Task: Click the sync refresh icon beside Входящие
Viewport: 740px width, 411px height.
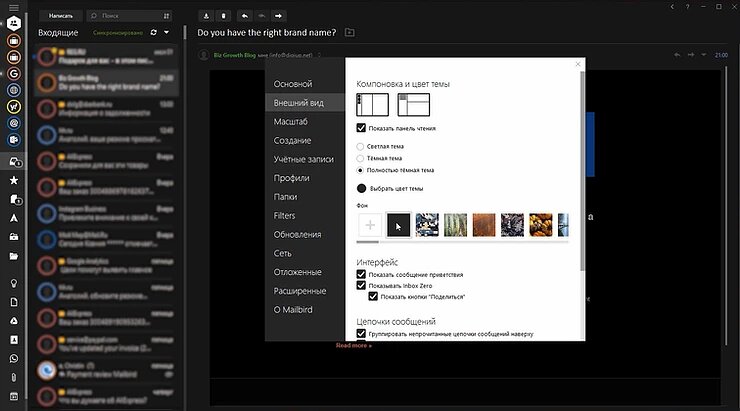Action: [153, 33]
